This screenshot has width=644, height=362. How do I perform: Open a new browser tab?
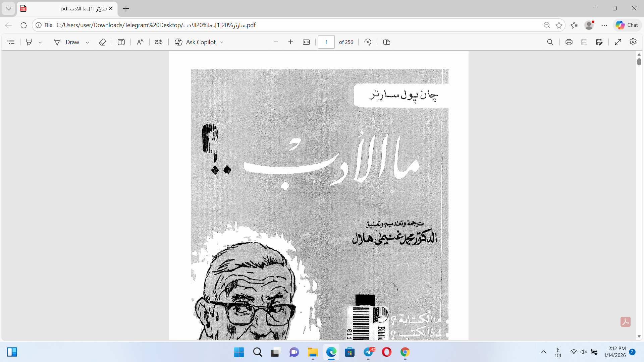click(126, 9)
